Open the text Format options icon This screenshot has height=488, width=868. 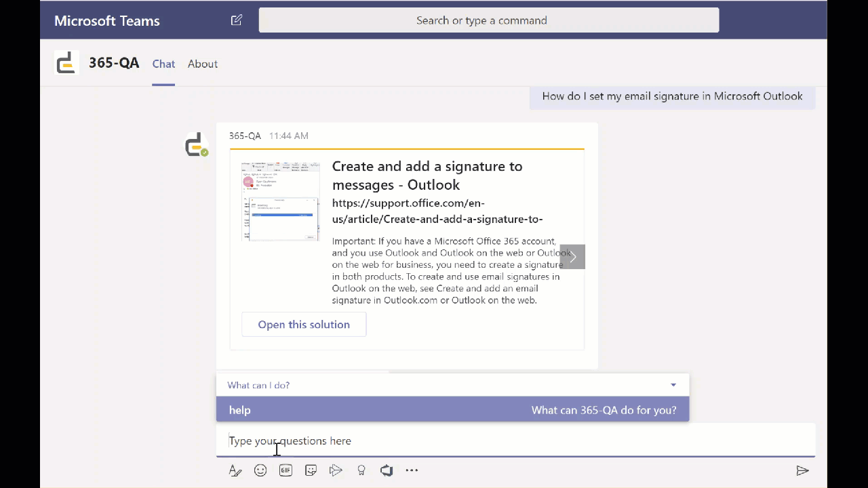pos(235,470)
